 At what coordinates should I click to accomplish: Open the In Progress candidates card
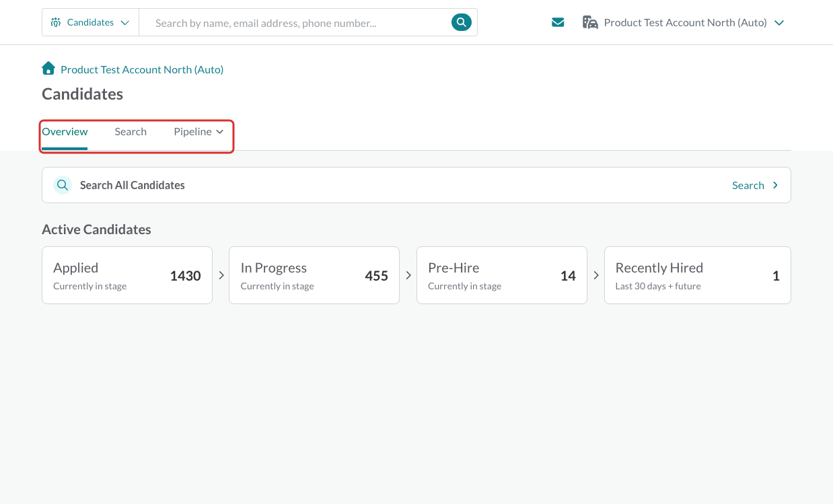click(314, 275)
